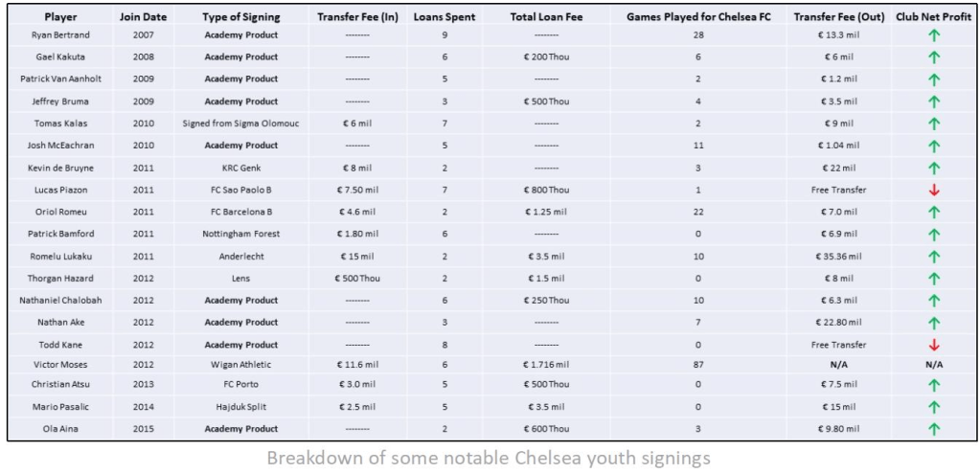Click green arrow in Nathan Ake row
The width and height of the screenshot is (980, 473).
pos(934,323)
